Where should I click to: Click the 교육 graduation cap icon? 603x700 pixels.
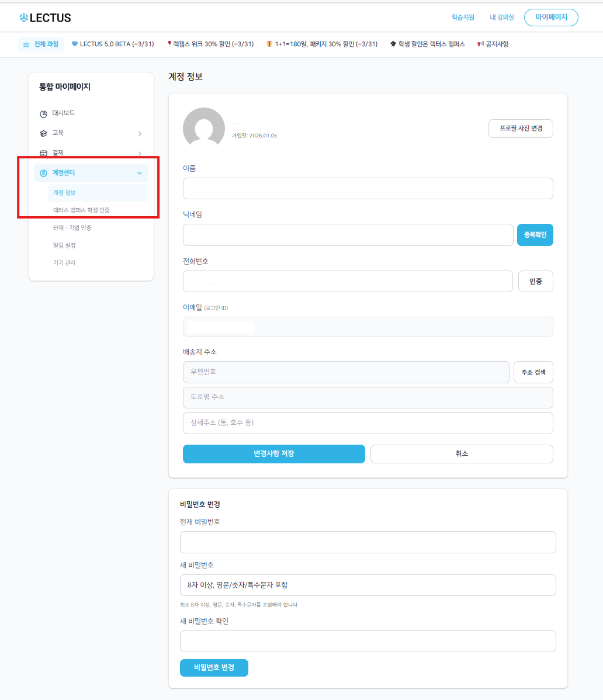(x=43, y=133)
